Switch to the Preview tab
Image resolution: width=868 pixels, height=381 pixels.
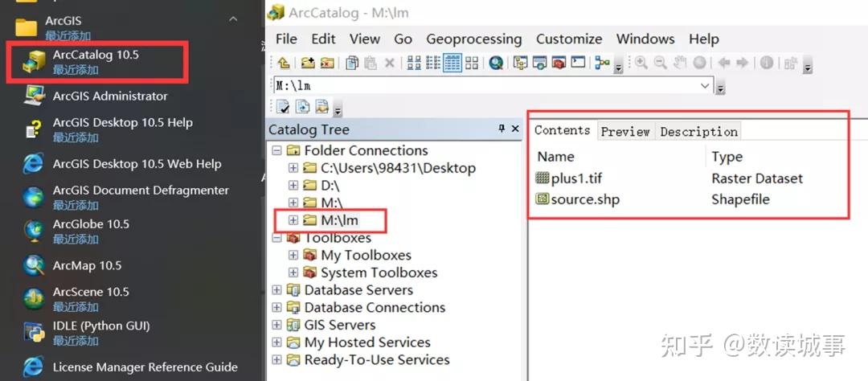click(x=624, y=131)
